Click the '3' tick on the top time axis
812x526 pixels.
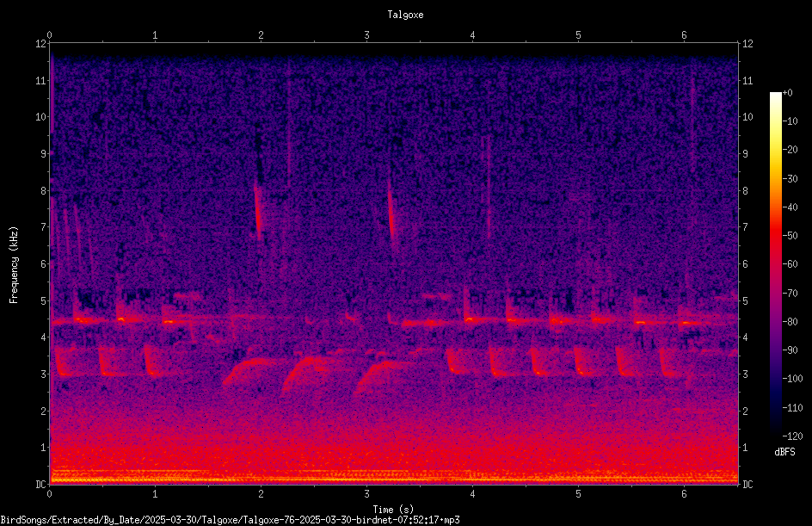coord(366,35)
